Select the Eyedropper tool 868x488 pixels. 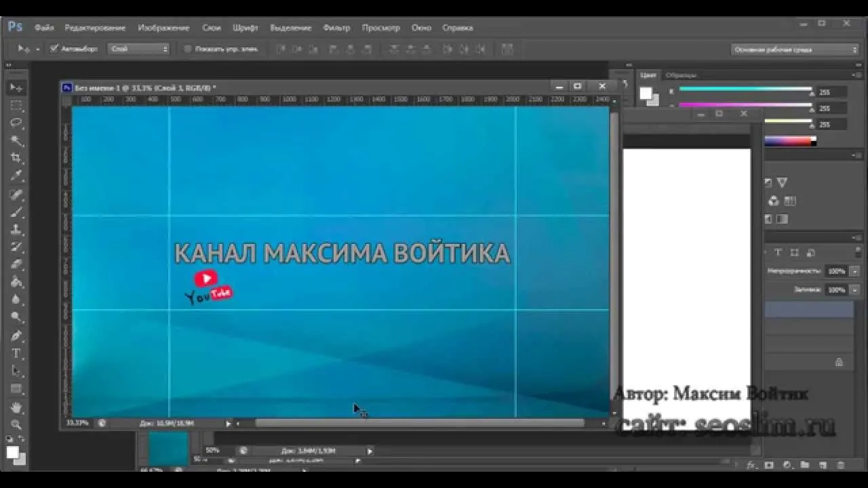pos(16,176)
